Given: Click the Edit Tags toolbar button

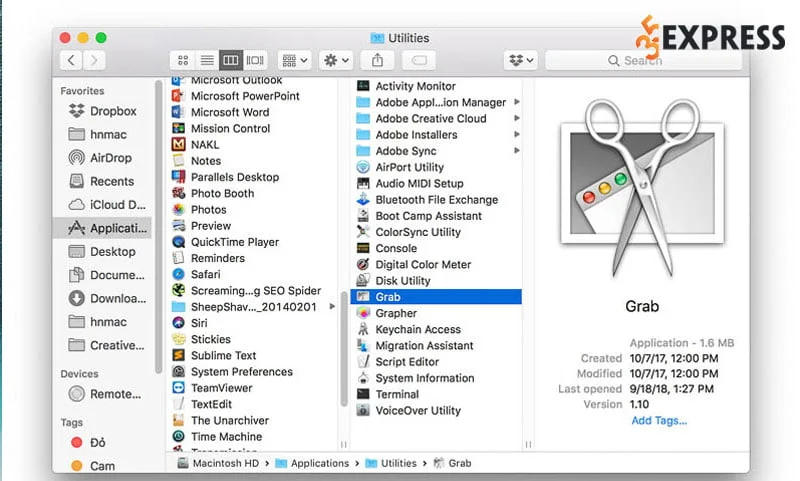Looking at the screenshot, I should pyautogui.click(x=419, y=61).
